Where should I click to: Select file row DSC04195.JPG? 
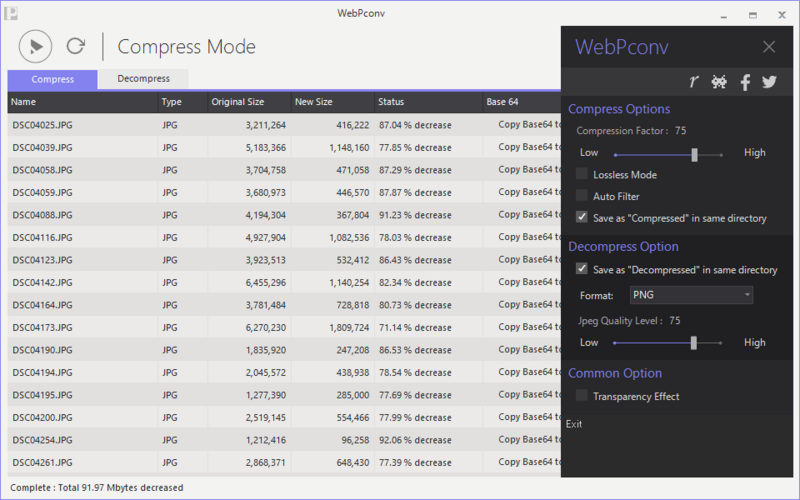[284, 395]
